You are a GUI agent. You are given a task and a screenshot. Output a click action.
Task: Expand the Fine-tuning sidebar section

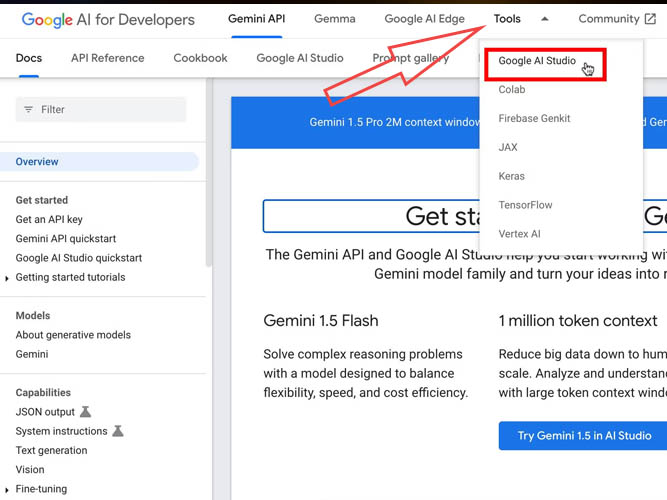click(8, 489)
